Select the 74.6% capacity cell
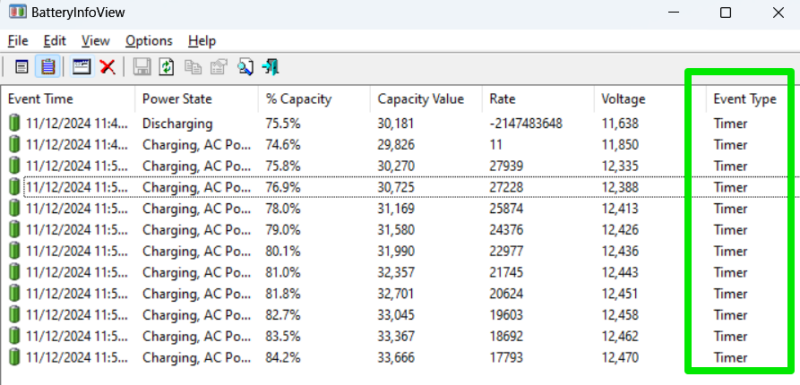The width and height of the screenshot is (800, 385). [283, 145]
